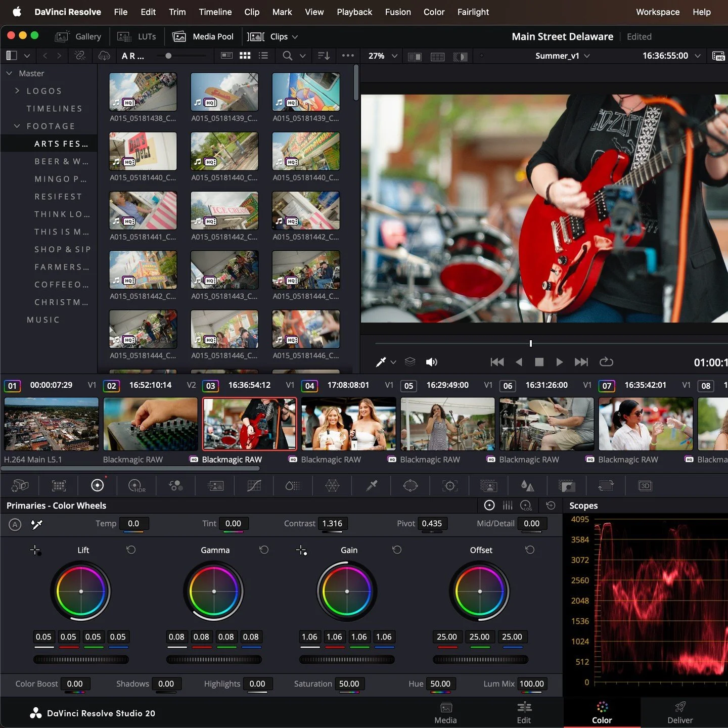
Task: Open the Fairlight menu
Action: [473, 12]
